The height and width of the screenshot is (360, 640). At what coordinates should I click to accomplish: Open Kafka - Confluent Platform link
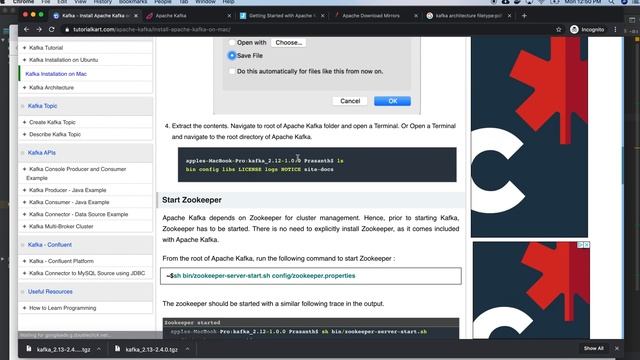click(x=61, y=261)
